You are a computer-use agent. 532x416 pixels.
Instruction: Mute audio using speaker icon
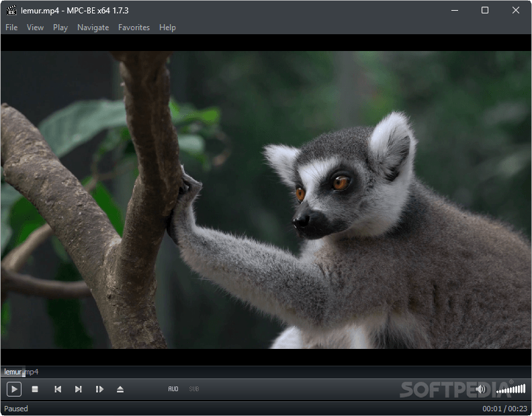[x=480, y=389]
